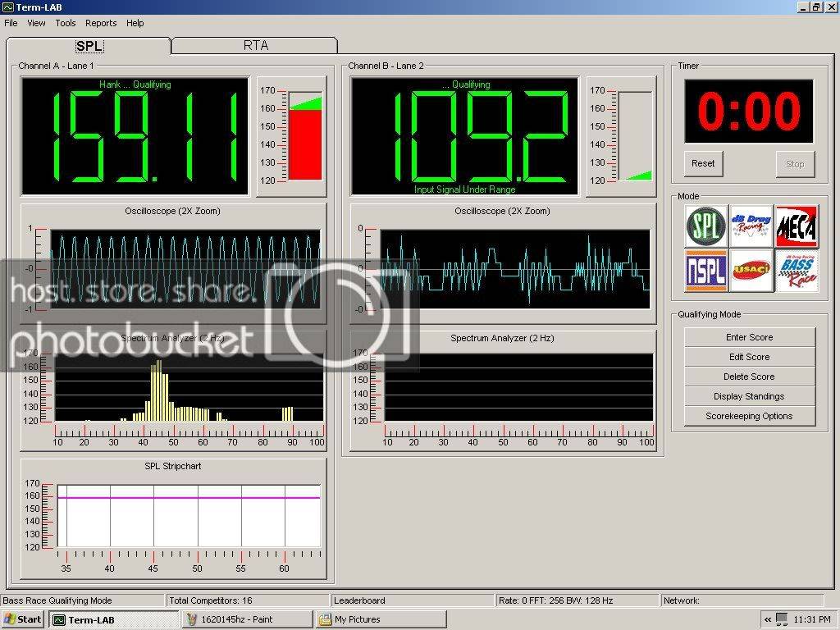The width and height of the screenshot is (840, 630).
Task: Click the system tray network icon
Action: [782, 620]
